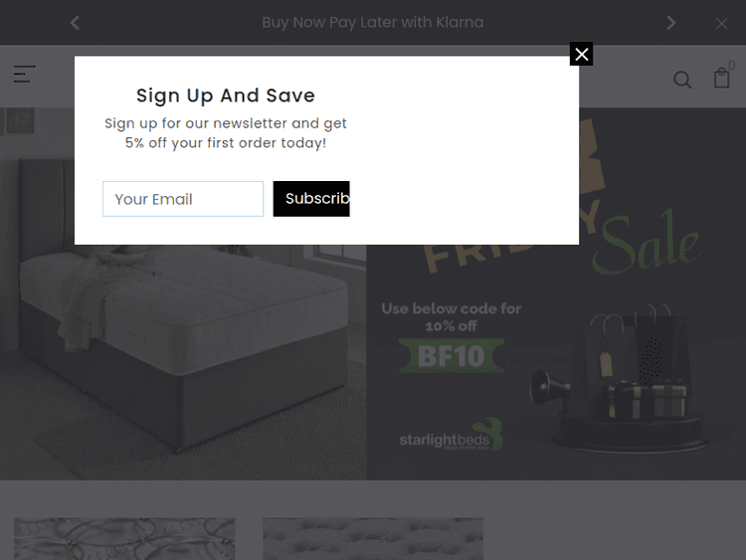Image resolution: width=746 pixels, height=560 pixels.
Task: Select the BF10 discount code badge
Action: (451, 355)
